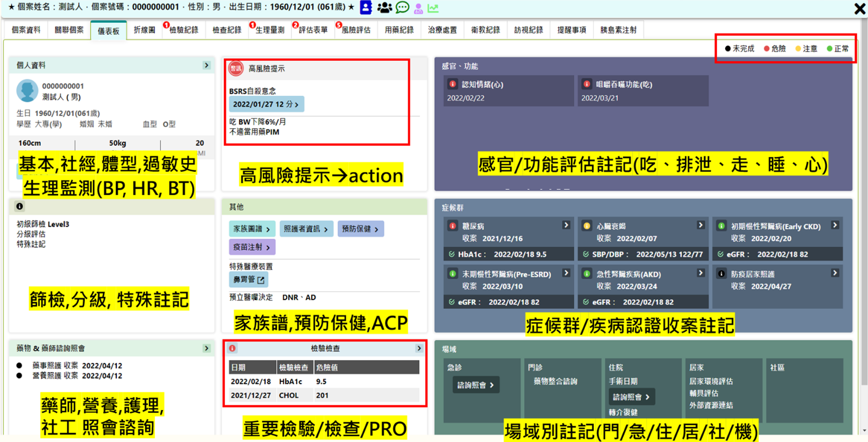Click the red alert icon beside 咀嚼吞嚥功能(吃)
Screen dimensions: 868x442
[x=586, y=84]
